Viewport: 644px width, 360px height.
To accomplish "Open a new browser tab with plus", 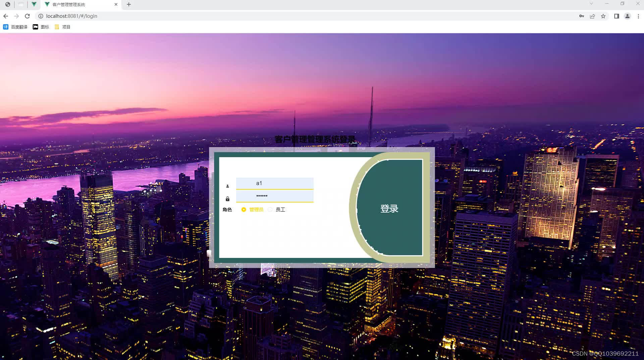I will tap(129, 4).
